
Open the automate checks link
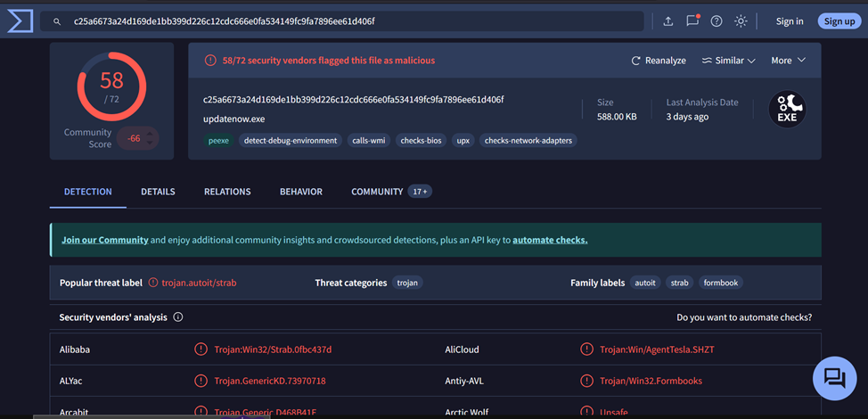click(550, 240)
